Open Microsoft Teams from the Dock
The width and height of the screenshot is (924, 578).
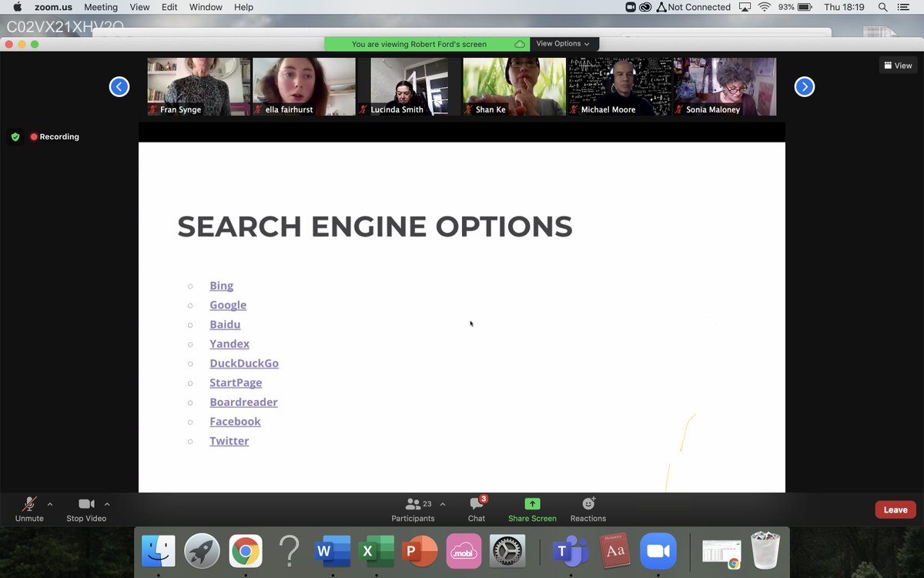[571, 552]
